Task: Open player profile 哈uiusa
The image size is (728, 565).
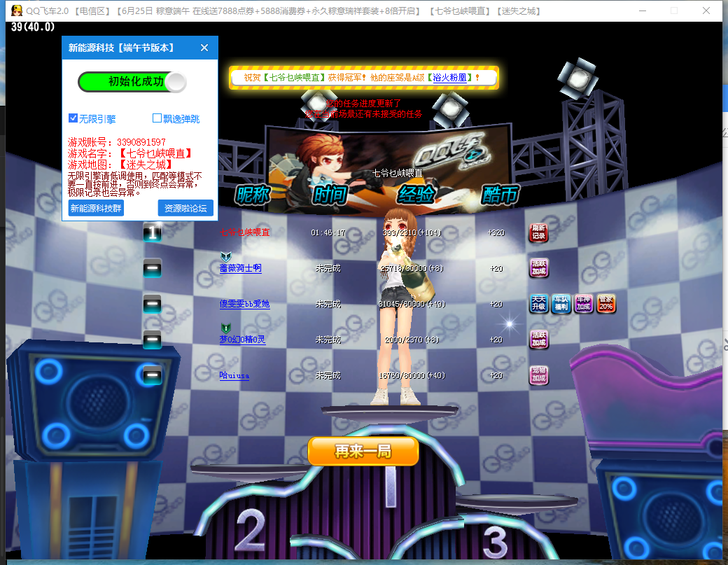Action: 234,375
